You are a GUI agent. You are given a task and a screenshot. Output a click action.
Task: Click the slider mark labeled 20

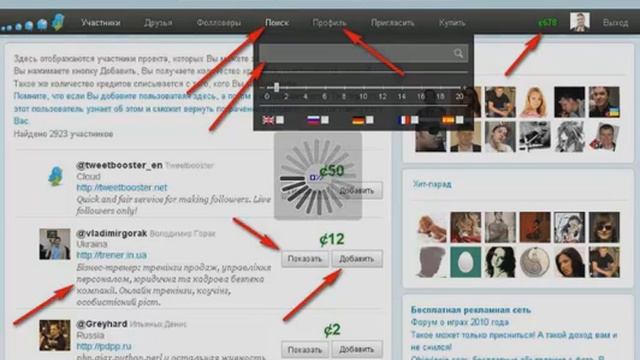[460, 96]
